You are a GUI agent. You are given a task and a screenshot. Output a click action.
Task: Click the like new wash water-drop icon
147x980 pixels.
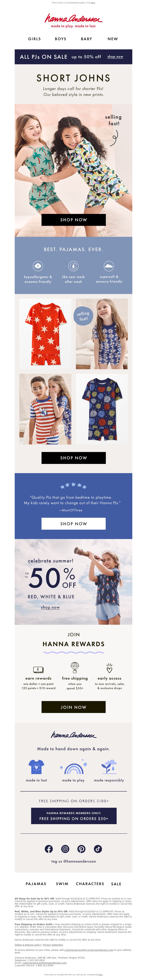(73, 266)
